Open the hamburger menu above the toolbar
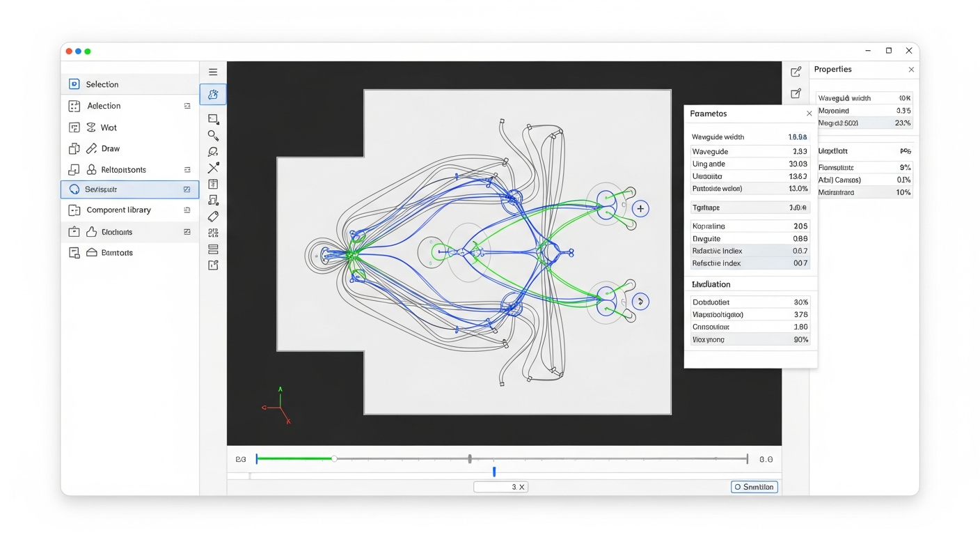980x535 pixels. click(x=213, y=72)
